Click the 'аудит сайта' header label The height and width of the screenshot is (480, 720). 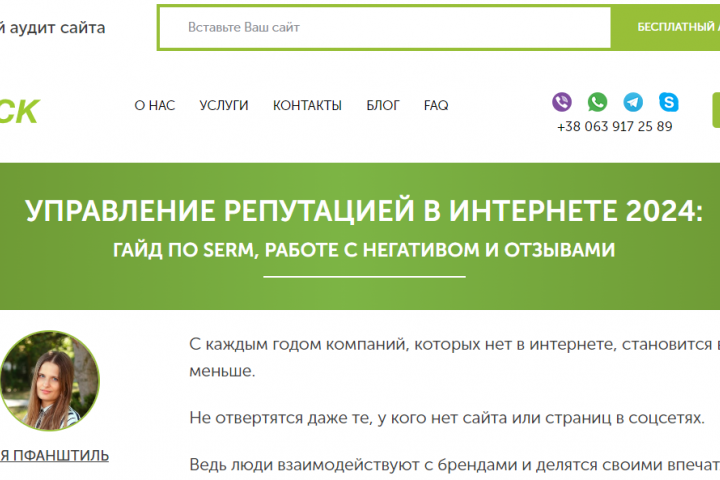coord(52,28)
